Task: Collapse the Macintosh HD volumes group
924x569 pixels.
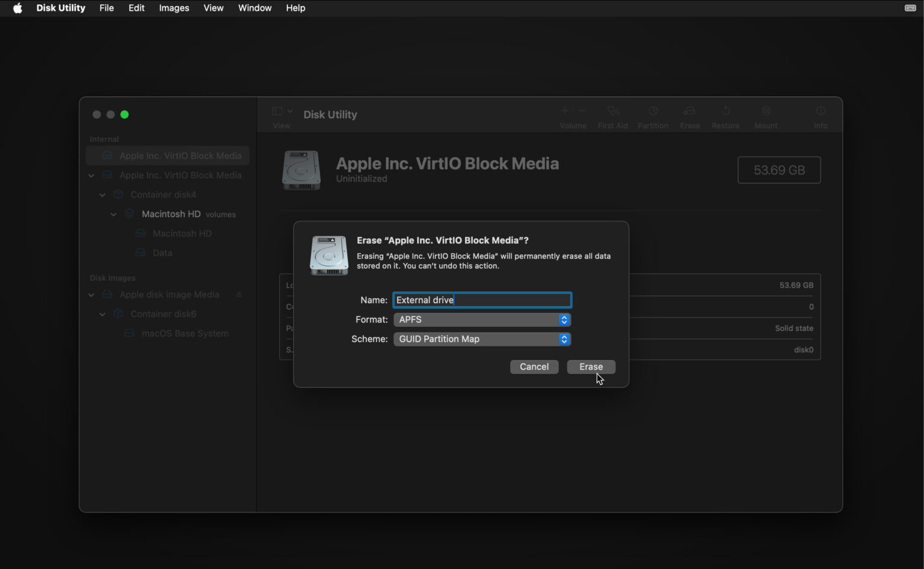Action: [113, 214]
